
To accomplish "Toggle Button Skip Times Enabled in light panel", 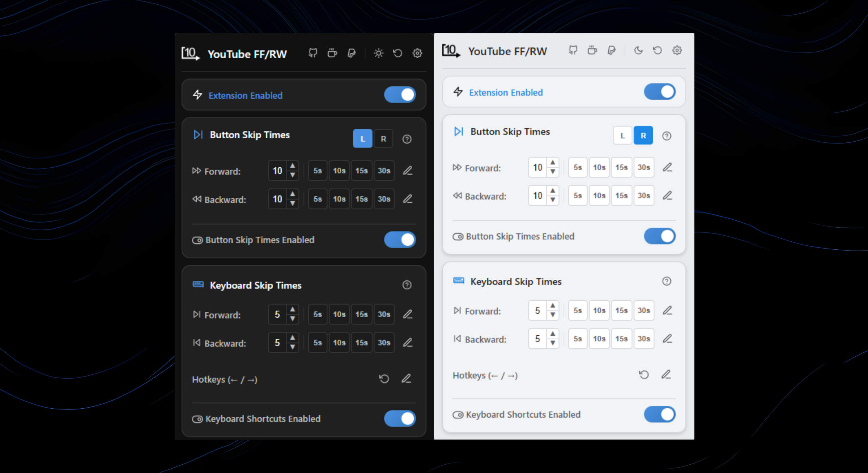I will [x=660, y=236].
